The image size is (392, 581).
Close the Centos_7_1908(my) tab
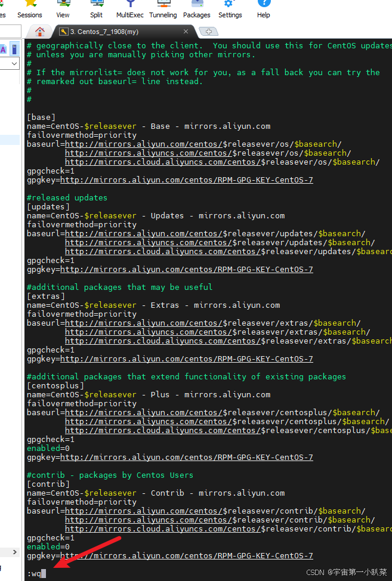tap(186, 32)
